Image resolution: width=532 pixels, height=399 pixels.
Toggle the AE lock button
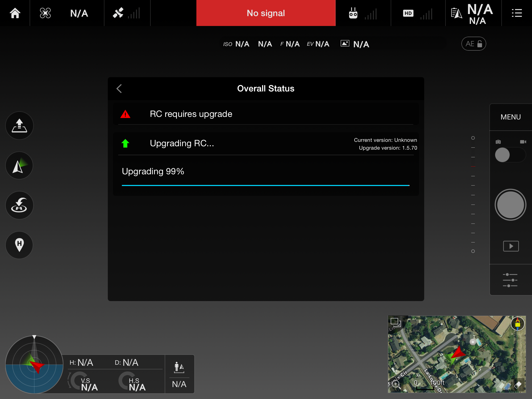click(473, 44)
